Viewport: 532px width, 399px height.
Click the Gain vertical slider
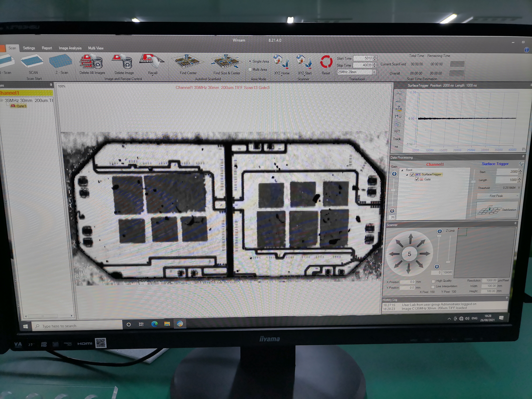point(393,190)
